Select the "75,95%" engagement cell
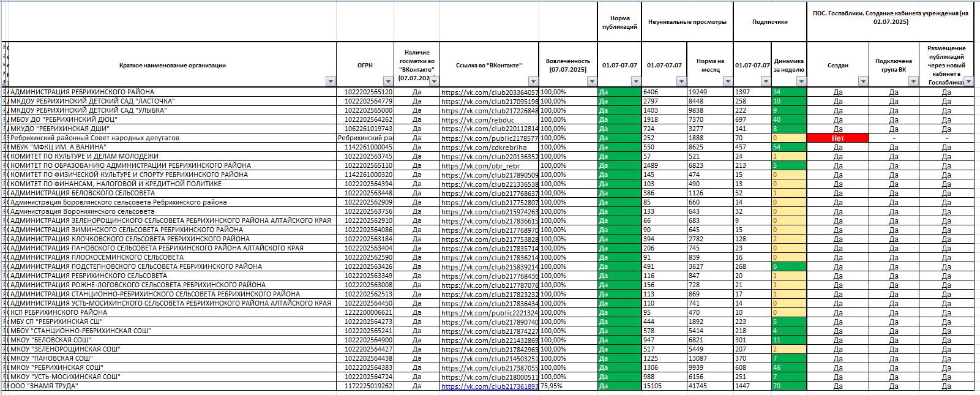 click(569, 386)
